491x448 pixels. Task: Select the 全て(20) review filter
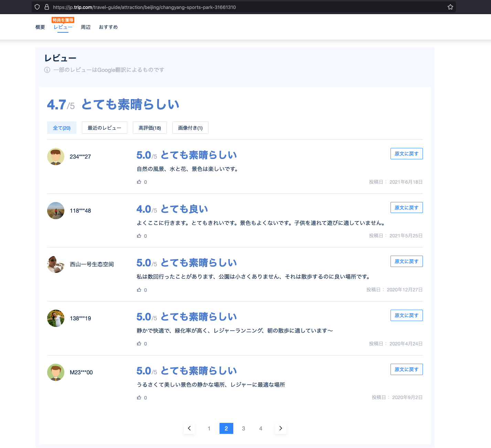pyautogui.click(x=62, y=128)
